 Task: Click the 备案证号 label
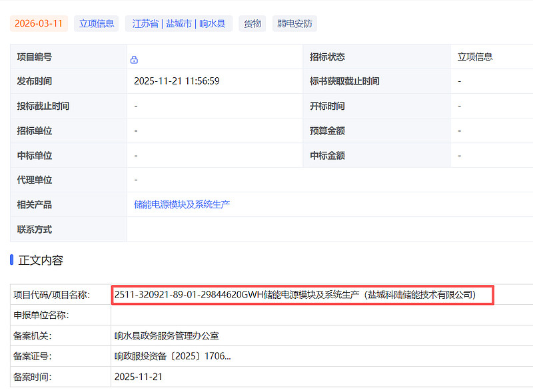[x=32, y=356]
